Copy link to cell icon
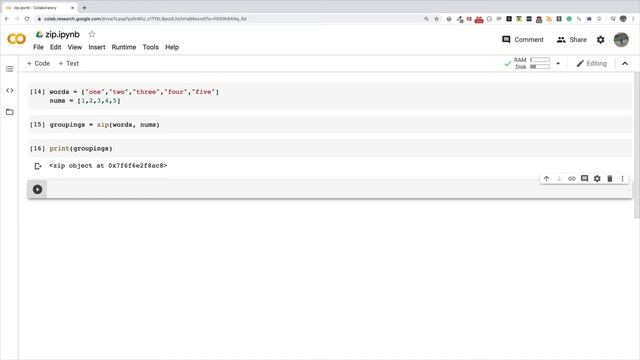The width and height of the screenshot is (640, 360). pos(572,179)
